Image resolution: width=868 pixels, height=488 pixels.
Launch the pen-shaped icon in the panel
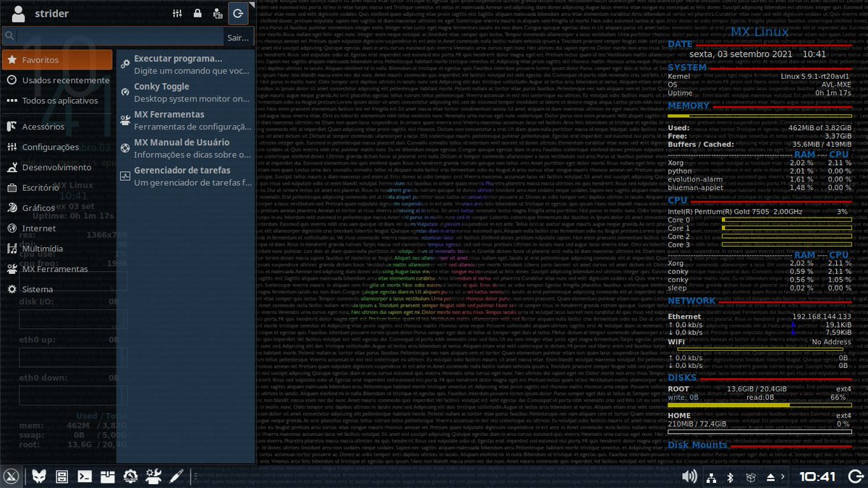point(176,476)
